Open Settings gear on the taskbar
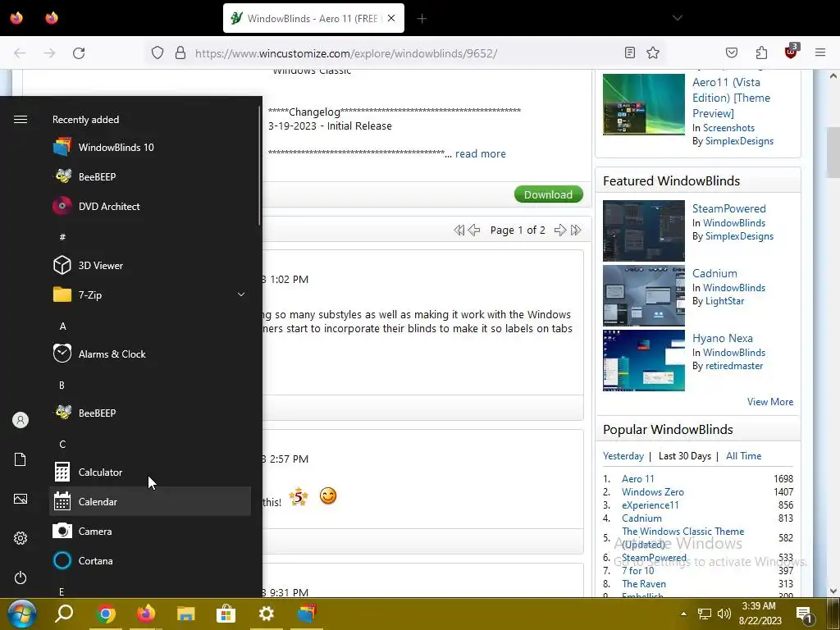The image size is (840, 630). pos(267,614)
